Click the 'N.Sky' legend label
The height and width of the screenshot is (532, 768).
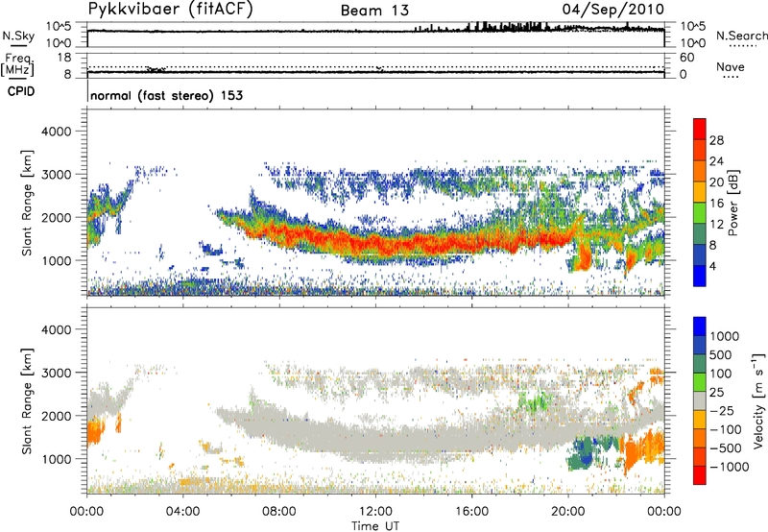click(18, 36)
